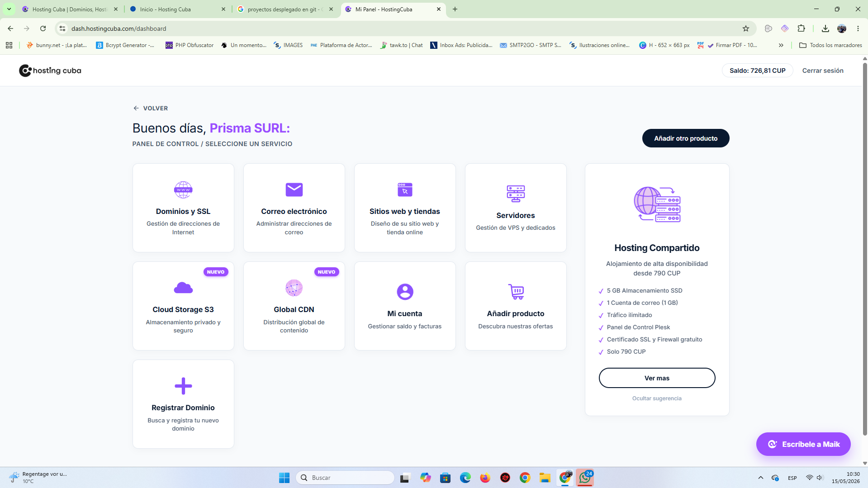The image size is (868, 488).
Task: Open the Servidores card title
Action: point(516,215)
